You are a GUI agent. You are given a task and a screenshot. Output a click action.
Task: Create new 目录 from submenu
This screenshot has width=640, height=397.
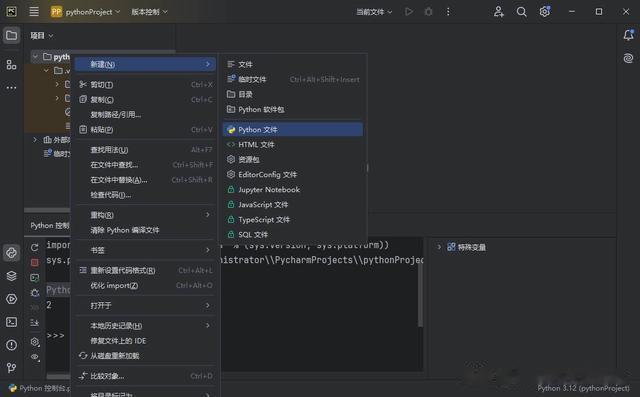tap(293, 94)
